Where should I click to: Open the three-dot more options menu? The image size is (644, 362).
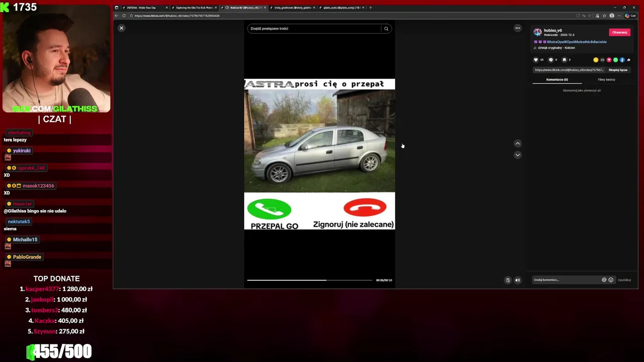pos(518,28)
